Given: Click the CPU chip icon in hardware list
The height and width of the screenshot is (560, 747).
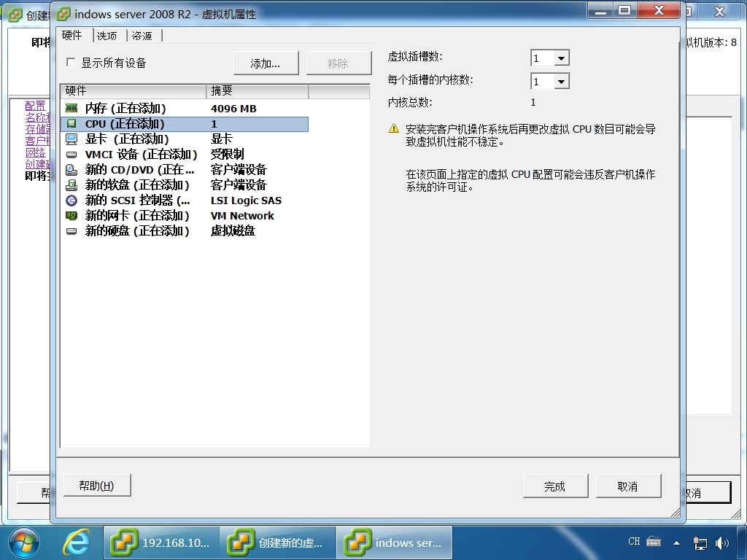Looking at the screenshot, I should [x=71, y=124].
